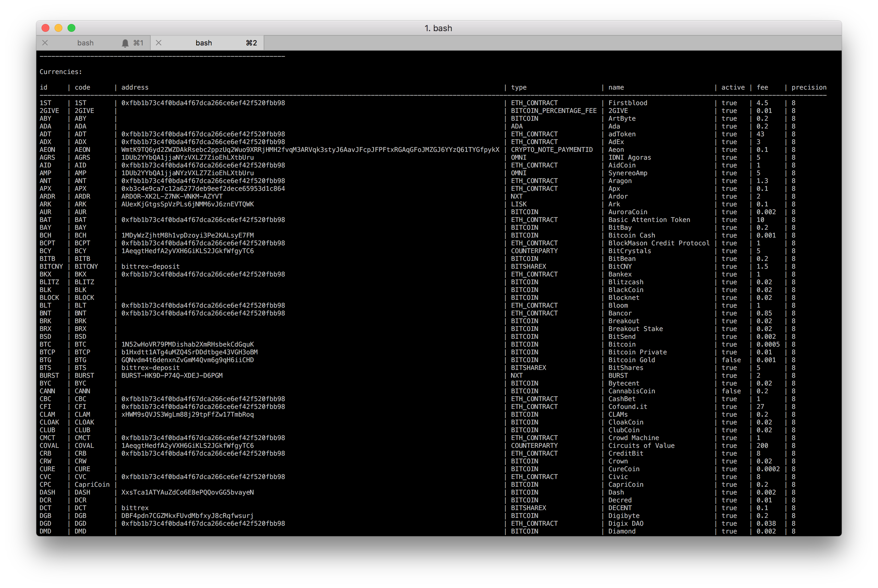Click the green zoom button in the title bar
This screenshot has height=588, width=878.
click(71, 28)
